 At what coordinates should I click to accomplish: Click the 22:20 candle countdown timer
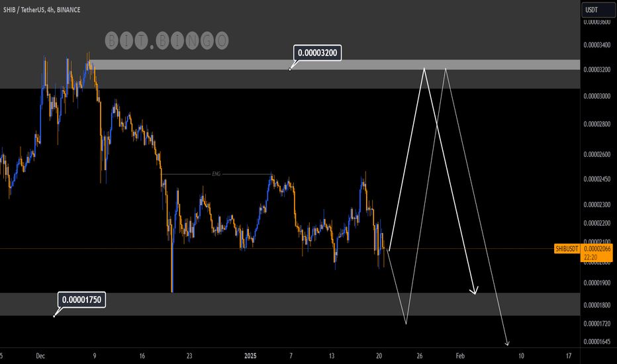591,257
